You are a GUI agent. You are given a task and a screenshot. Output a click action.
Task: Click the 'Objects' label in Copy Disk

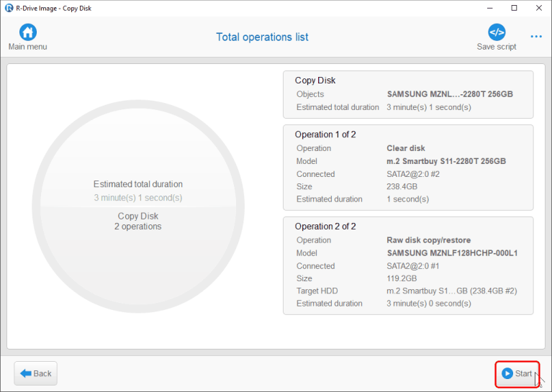point(309,94)
